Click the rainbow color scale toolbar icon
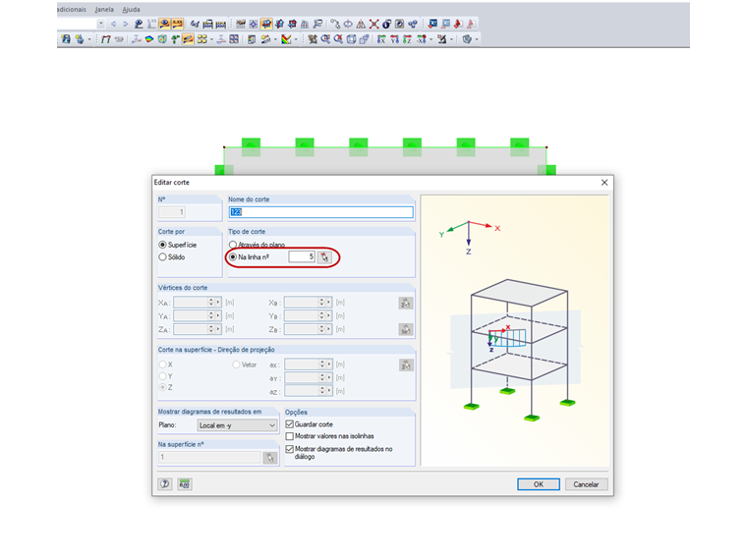This screenshot has height=560, width=747. [286, 39]
